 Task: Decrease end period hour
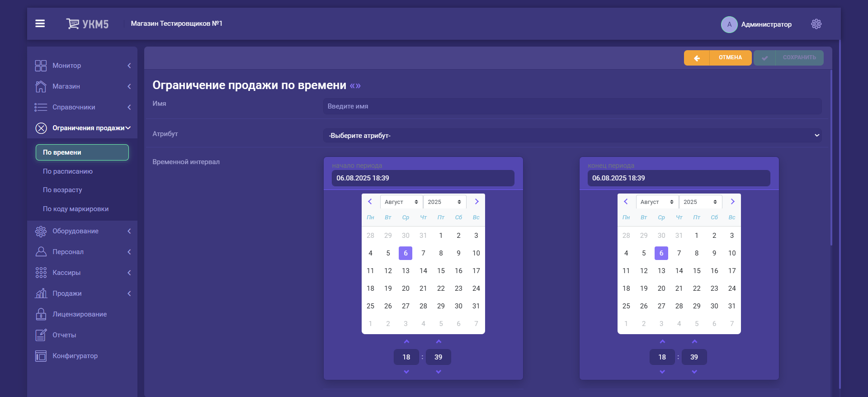[662, 372]
